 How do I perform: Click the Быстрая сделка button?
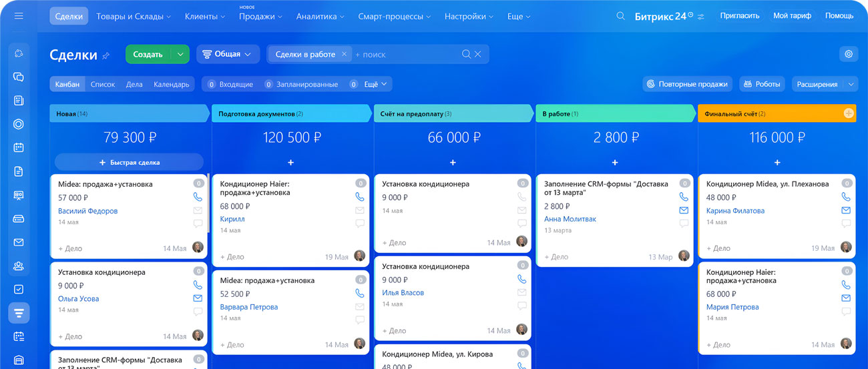(129, 162)
